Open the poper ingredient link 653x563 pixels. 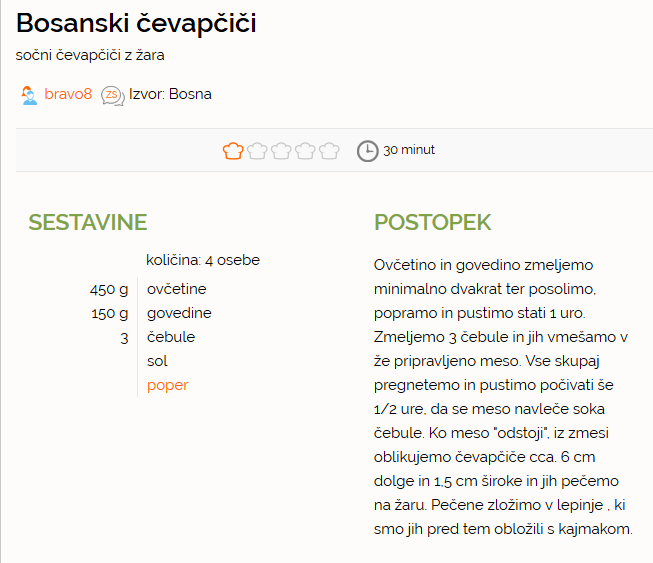pos(167,385)
